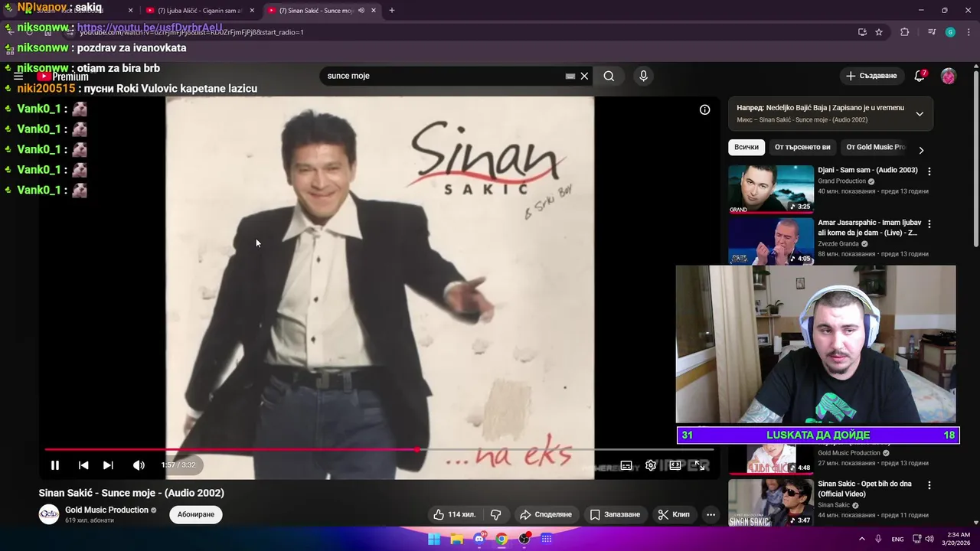Open video player settings gear
Screen dimensions: 980x551
(x=651, y=465)
